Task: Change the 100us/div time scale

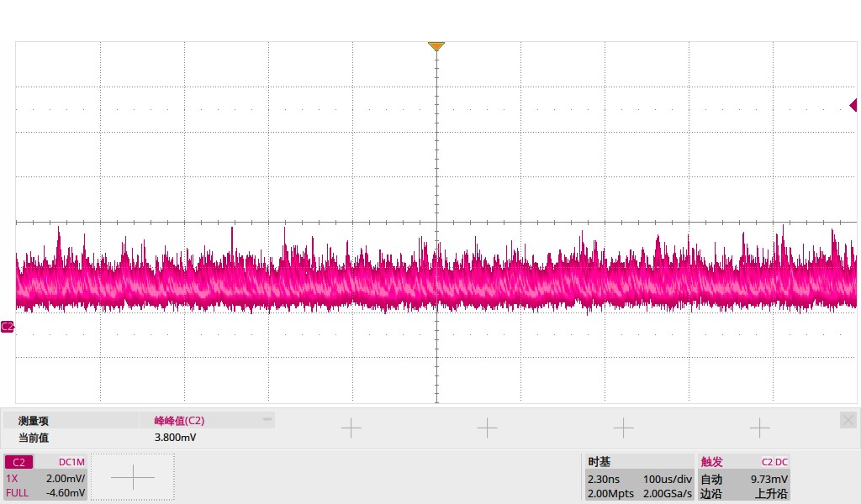Action: pyautogui.click(x=668, y=478)
